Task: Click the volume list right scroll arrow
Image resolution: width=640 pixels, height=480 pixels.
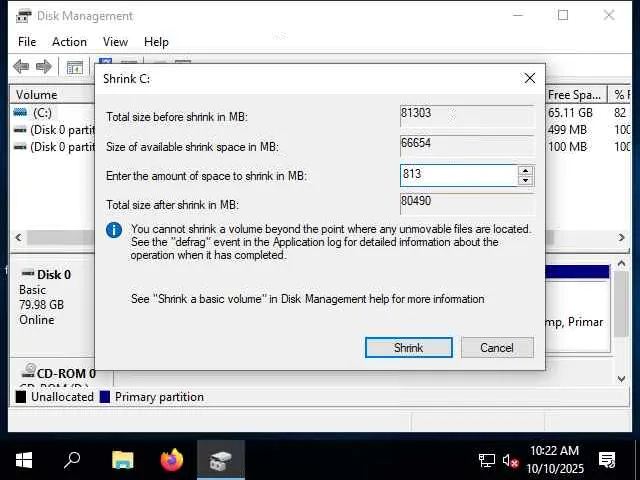Action: (x=621, y=237)
